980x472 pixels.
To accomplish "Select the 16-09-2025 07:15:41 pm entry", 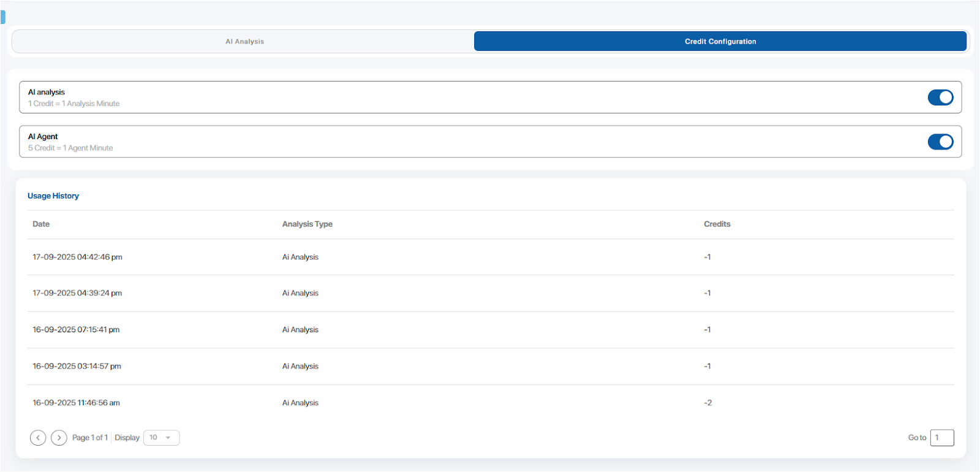I will (76, 330).
